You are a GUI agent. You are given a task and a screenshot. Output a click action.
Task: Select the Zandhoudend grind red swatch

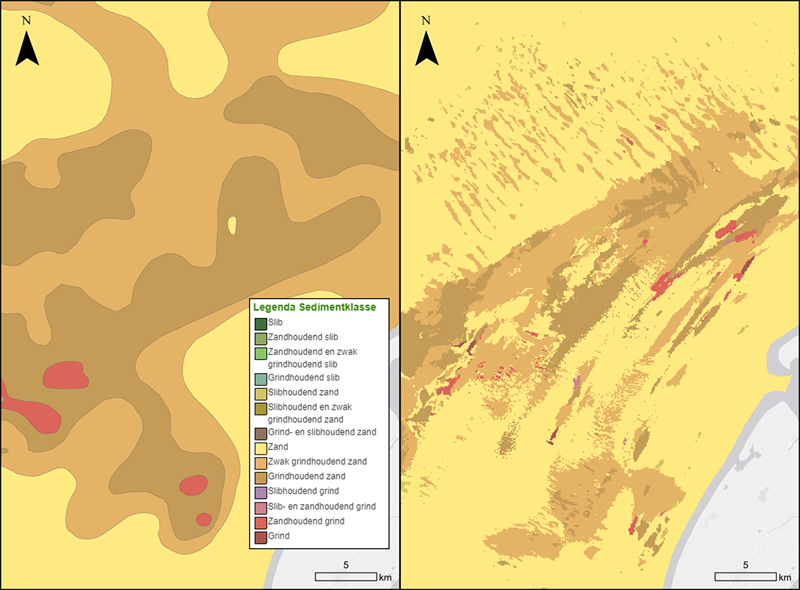(260, 521)
